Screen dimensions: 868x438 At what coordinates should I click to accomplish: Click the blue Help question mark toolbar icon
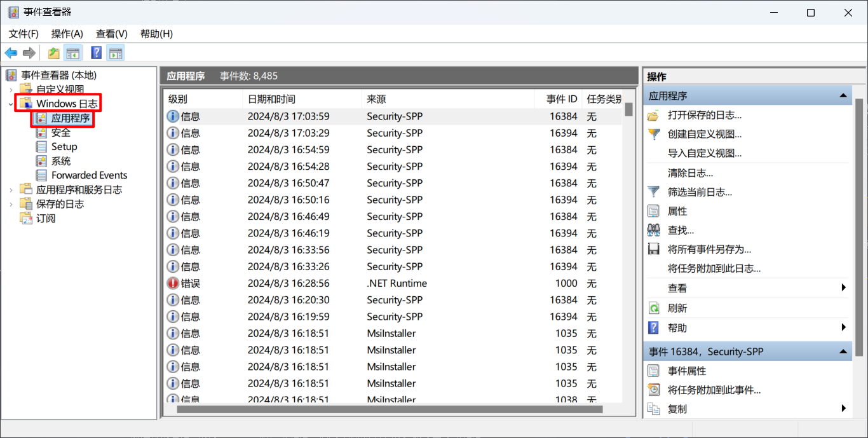pyautogui.click(x=97, y=53)
